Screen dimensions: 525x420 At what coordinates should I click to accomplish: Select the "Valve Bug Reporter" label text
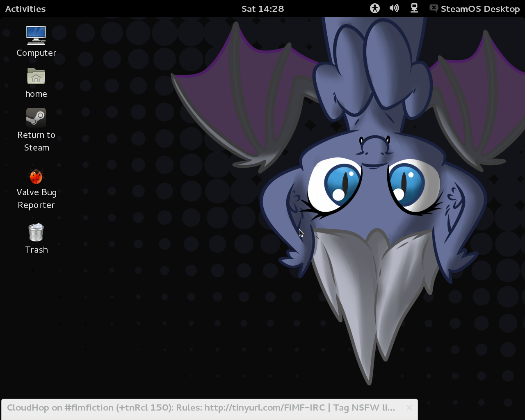coord(36,199)
